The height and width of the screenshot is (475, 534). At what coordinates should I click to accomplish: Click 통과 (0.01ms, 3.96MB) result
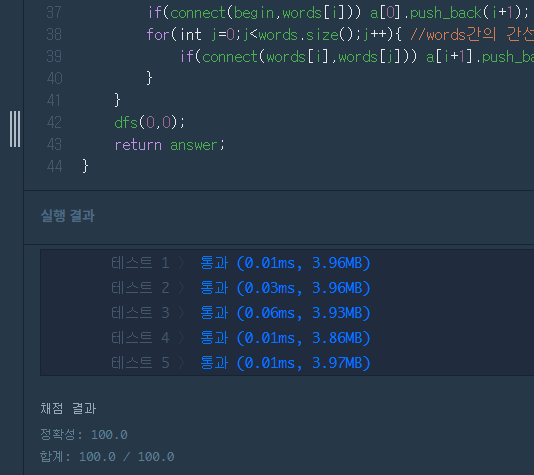tap(285, 263)
